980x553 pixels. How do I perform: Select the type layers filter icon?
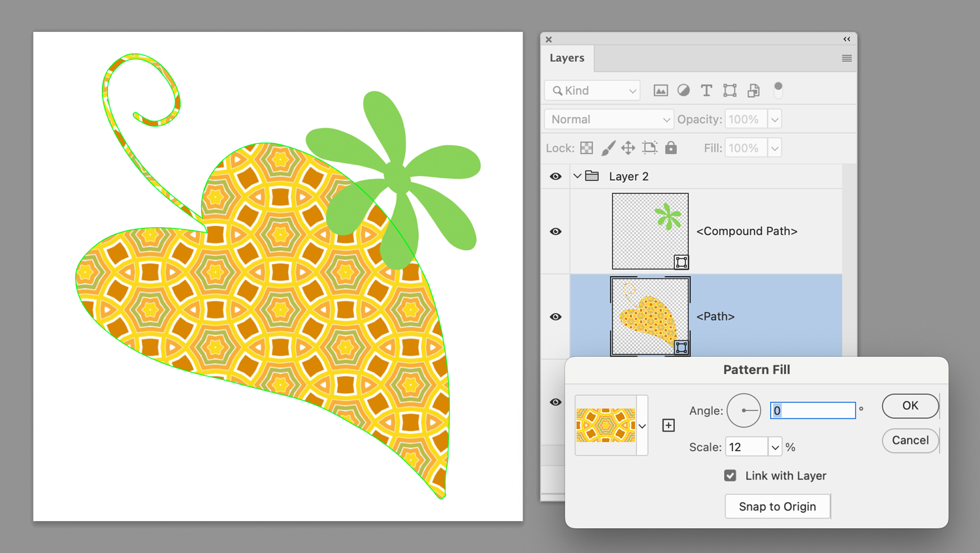[706, 90]
